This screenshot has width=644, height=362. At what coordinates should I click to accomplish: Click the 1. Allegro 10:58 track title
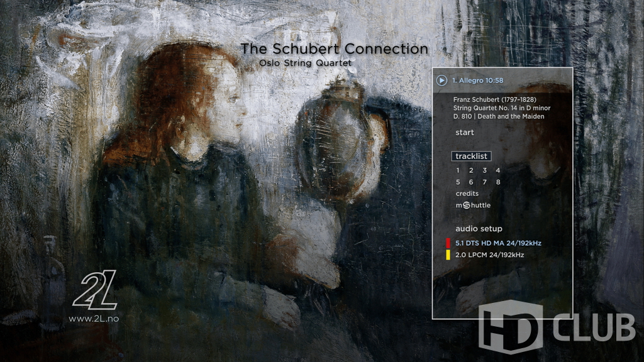(x=478, y=80)
